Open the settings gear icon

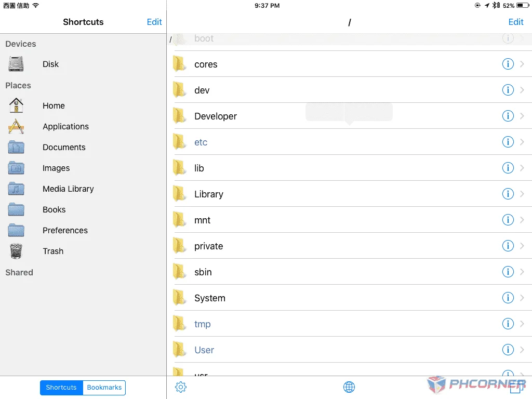point(180,387)
